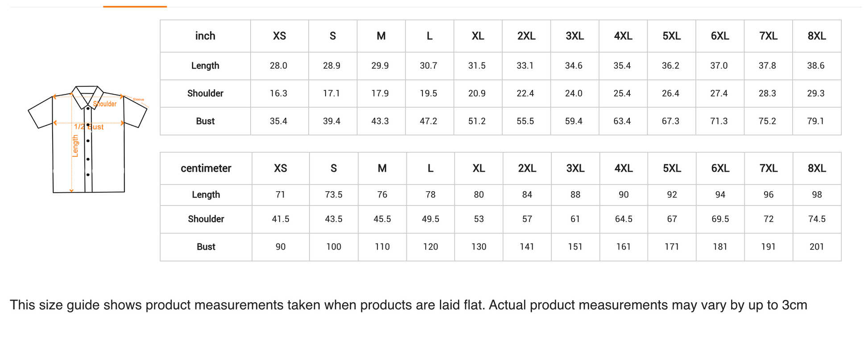Click the 201 bust value in centimeter table
The height and width of the screenshot is (345, 868).
816,247
